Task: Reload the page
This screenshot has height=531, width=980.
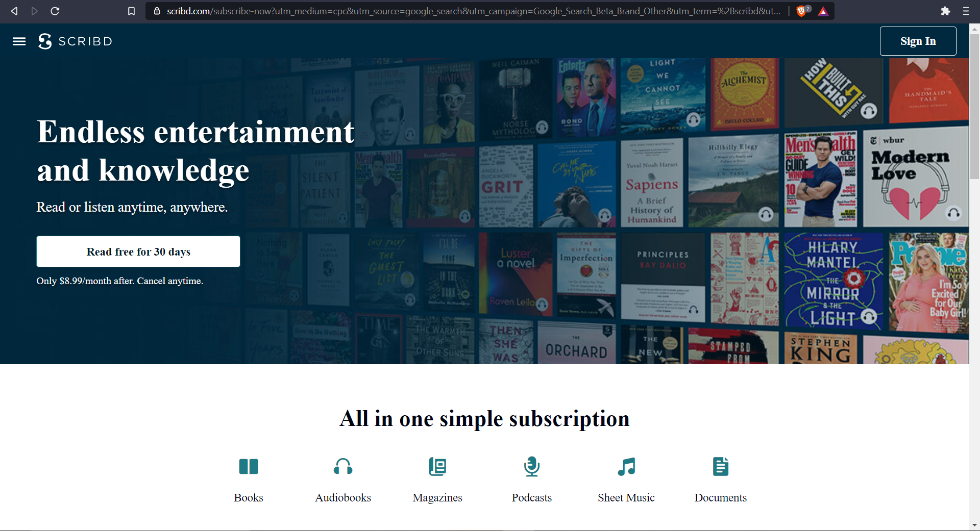Action: pyautogui.click(x=55, y=11)
